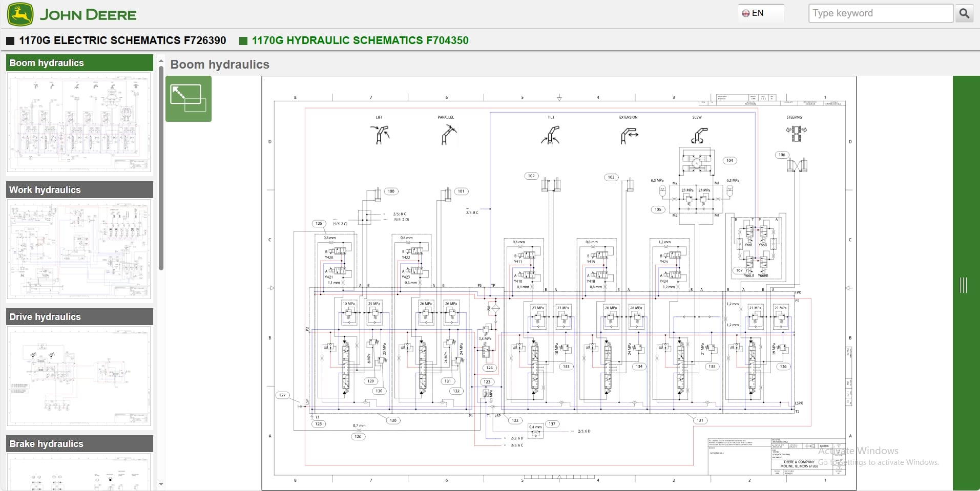Click the sidebar scroll-down arrow
980x491 pixels.
161,483
